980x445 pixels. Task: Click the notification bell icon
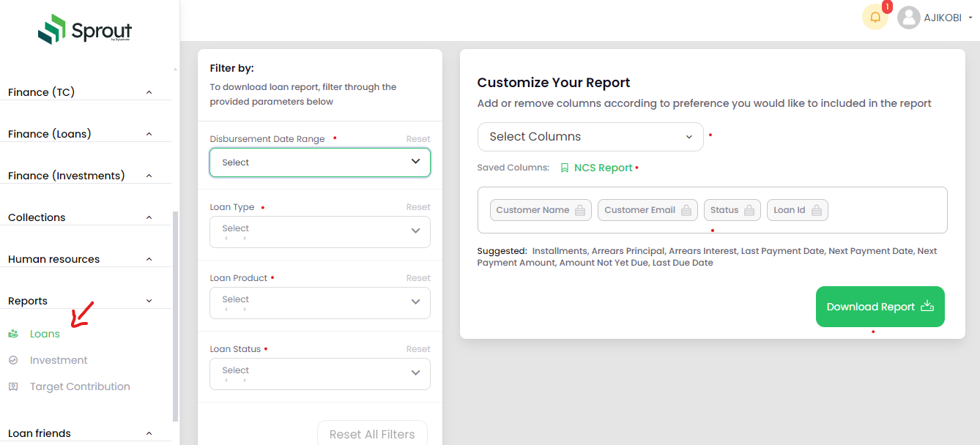pos(875,18)
